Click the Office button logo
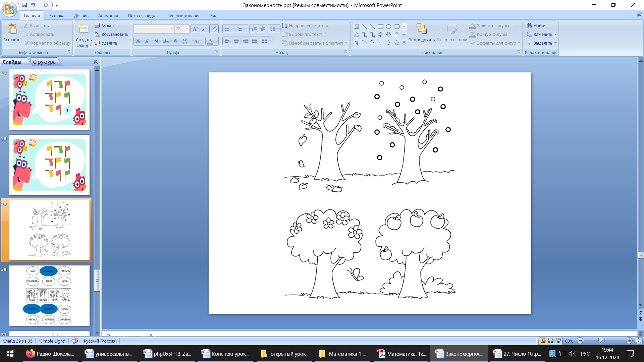644x362 pixels. [9, 9]
